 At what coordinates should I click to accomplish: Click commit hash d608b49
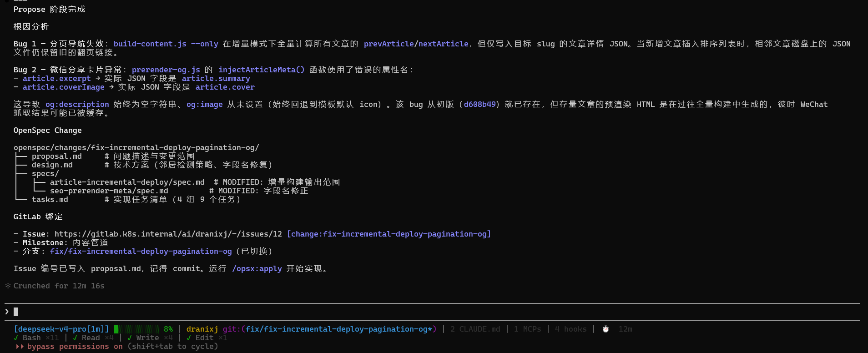coord(480,104)
